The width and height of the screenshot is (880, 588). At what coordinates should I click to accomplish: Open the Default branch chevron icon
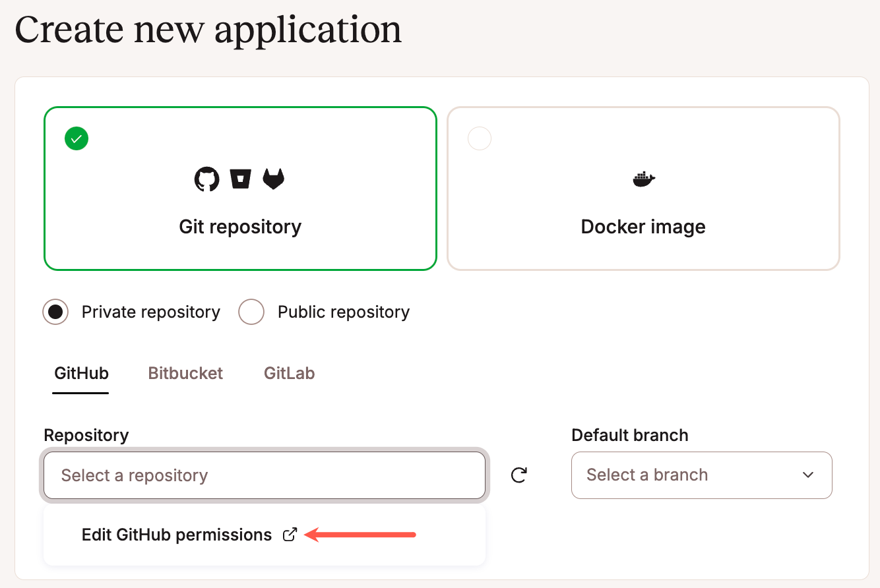[808, 475]
